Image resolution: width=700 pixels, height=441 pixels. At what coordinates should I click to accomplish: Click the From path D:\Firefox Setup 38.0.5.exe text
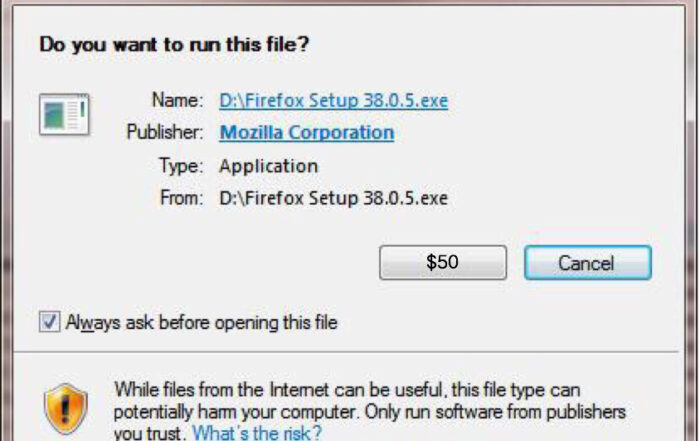pyautogui.click(x=333, y=198)
